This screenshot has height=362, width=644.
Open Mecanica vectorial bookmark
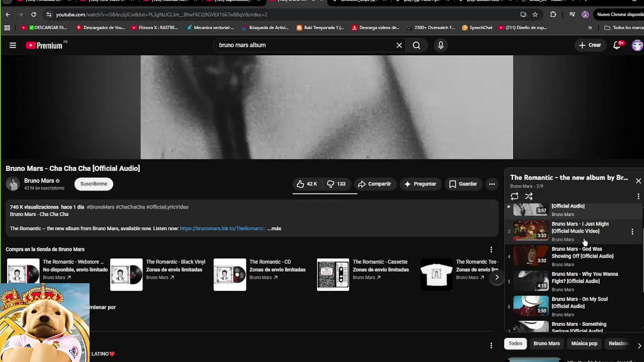tap(210, 28)
